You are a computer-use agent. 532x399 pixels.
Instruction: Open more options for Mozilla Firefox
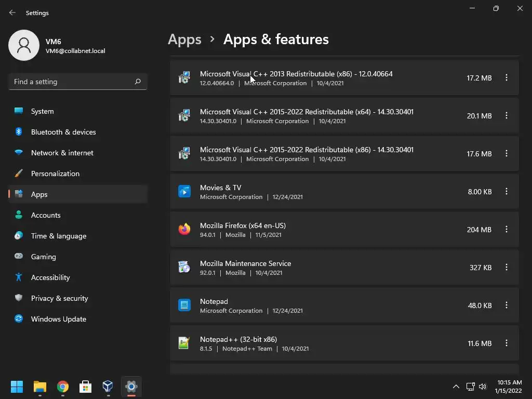pyautogui.click(x=507, y=229)
